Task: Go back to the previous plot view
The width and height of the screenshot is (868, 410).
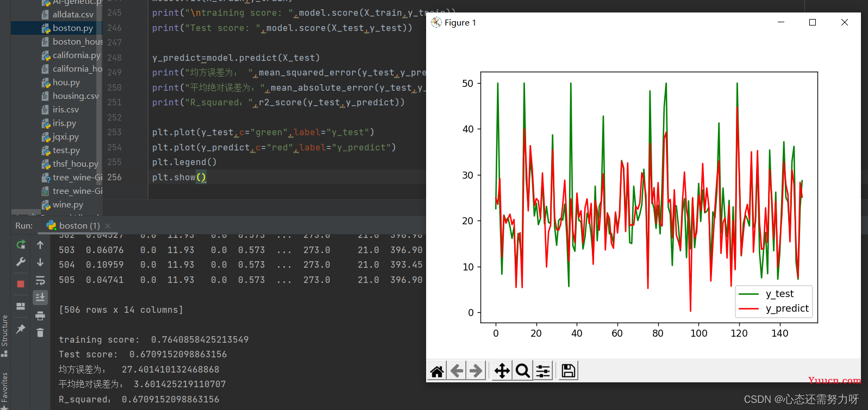Action: (457, 371)
